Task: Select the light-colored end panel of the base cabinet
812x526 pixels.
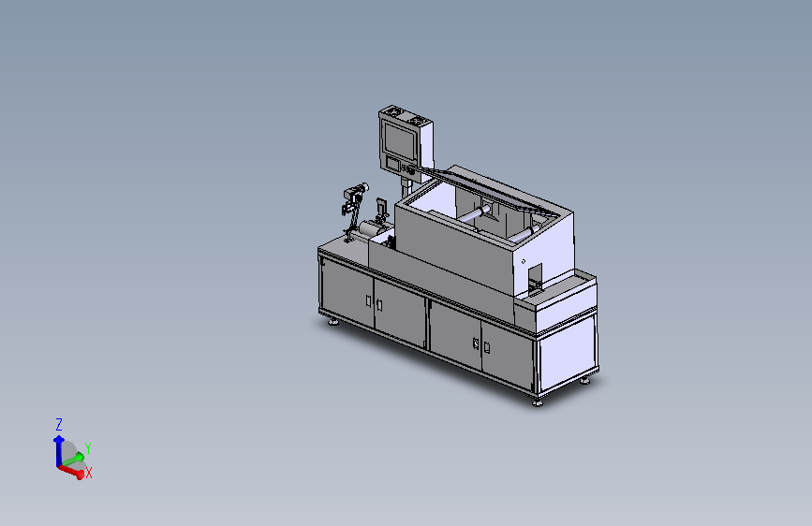Action: pyautogui.click(x=568, y=353)
